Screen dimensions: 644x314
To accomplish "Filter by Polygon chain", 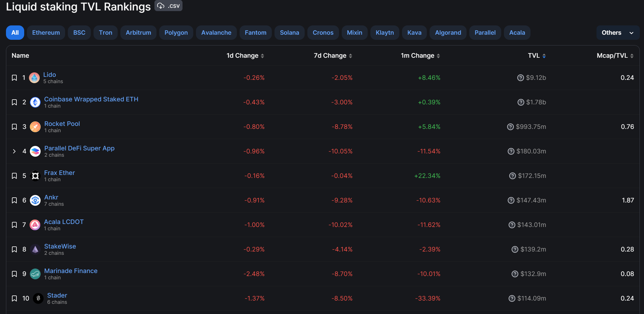I will [176, 33].
